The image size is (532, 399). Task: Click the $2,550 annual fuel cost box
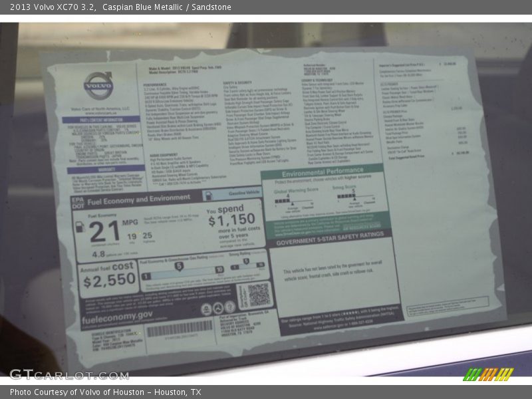[108, 278]
